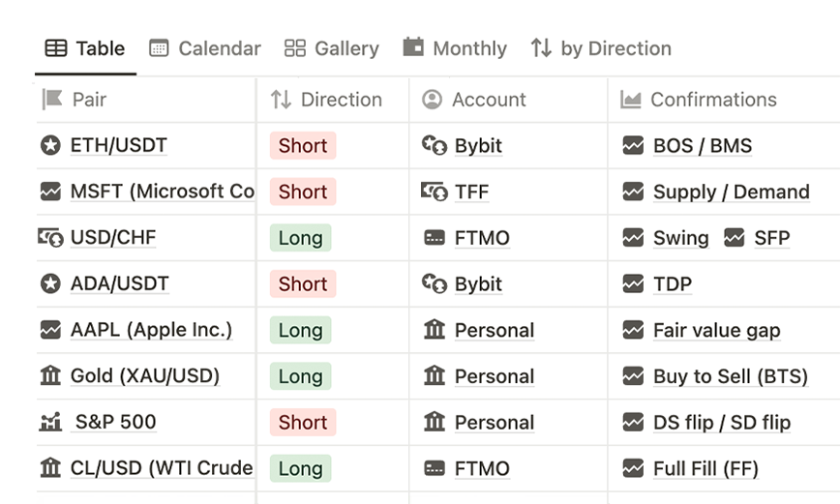The width and height of the screenshot is (840, 504).
Task: Click the star icon next to ETH/USDT
Action: [50, 146]
